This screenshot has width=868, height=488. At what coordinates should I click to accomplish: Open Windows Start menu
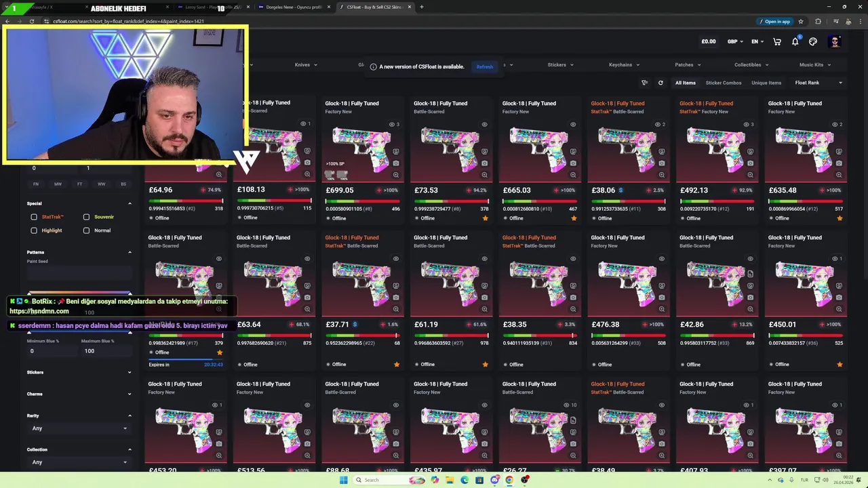(343, 480)
